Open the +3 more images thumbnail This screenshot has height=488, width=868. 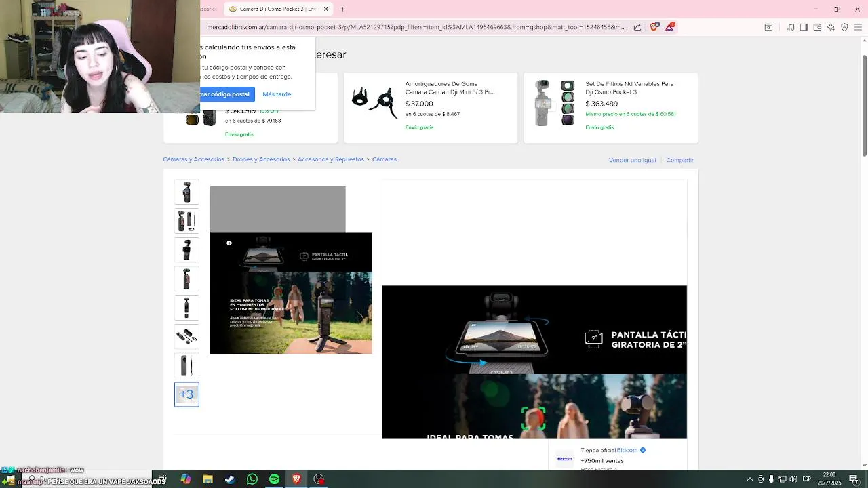pyautogui.click(x=186, y=394)
